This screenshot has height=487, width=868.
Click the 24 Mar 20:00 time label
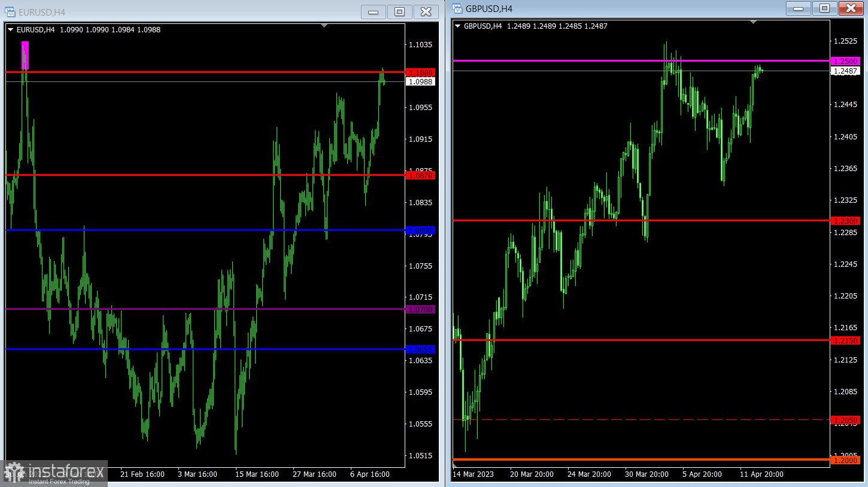[x=589, y=474]
